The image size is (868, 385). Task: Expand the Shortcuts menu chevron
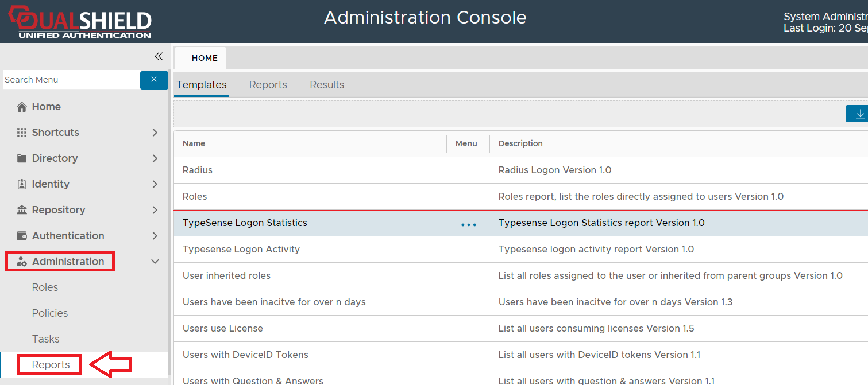(x=155, y=133)
